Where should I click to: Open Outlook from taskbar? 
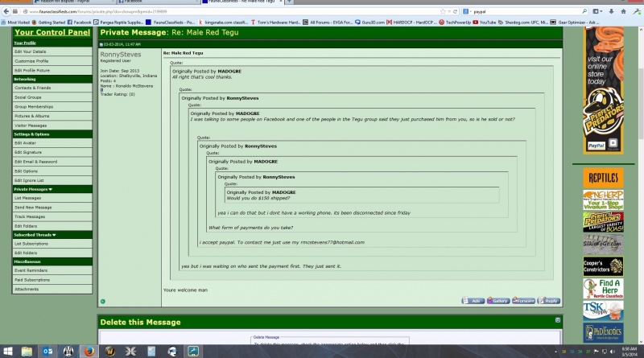tap(47, 352)
